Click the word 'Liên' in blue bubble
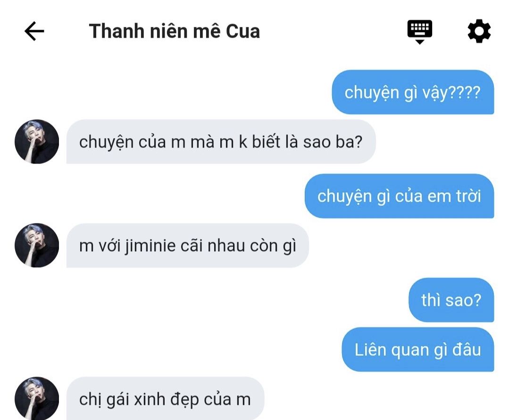The width and height of the screenshot is (509, 420). tap(370, 350)
